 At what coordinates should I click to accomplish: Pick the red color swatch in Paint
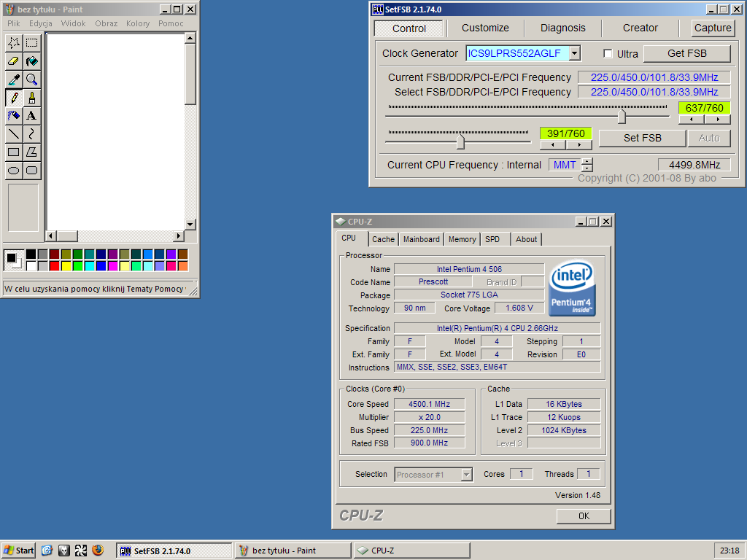click(x=54, y=265)
